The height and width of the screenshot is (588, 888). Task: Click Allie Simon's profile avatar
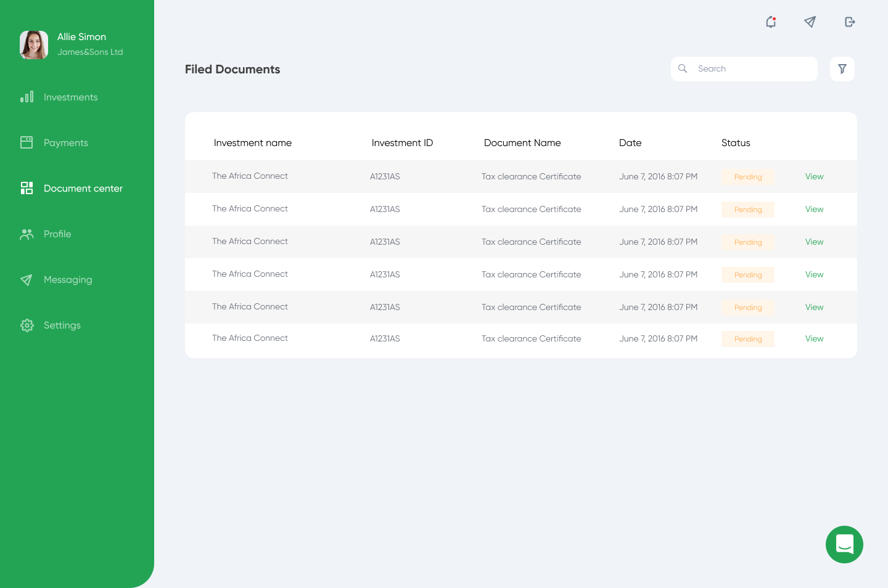[x=34, y=45]
